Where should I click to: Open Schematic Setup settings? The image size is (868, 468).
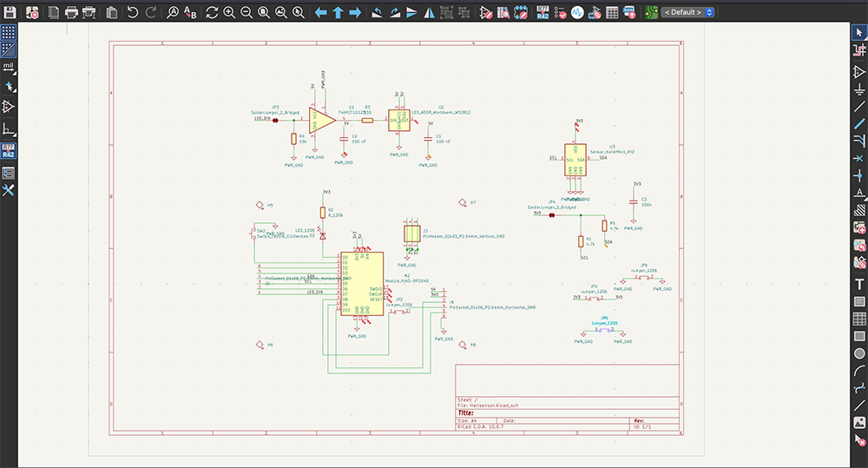tap(32, 12)
